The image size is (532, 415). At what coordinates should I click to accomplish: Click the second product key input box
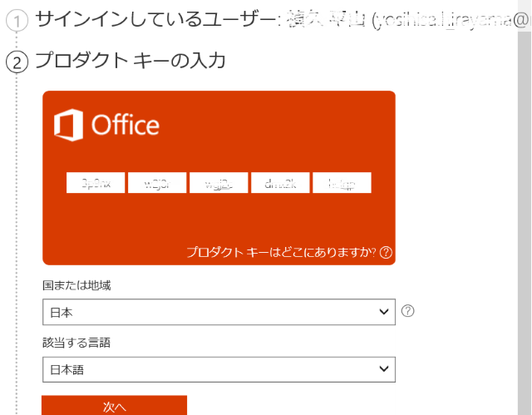click(x=157, y=183)
